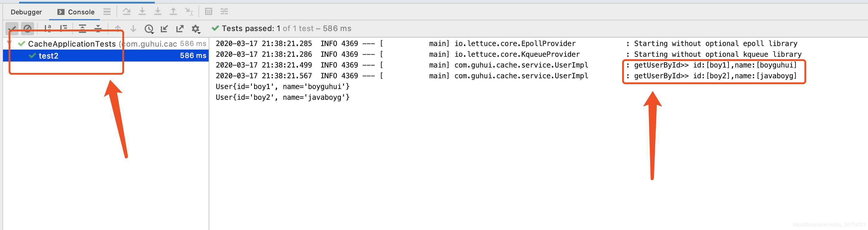The height and width of the screenshot is (230, 868).
Task: Select the CacheApplicationTests row
Action: pos(106,44)
